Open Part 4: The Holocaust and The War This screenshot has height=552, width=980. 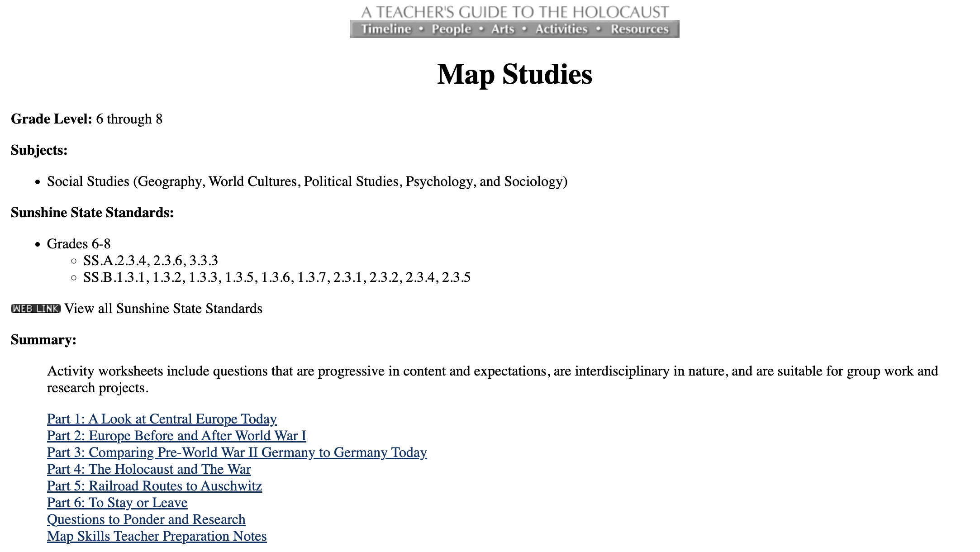[x=148, y=469]
